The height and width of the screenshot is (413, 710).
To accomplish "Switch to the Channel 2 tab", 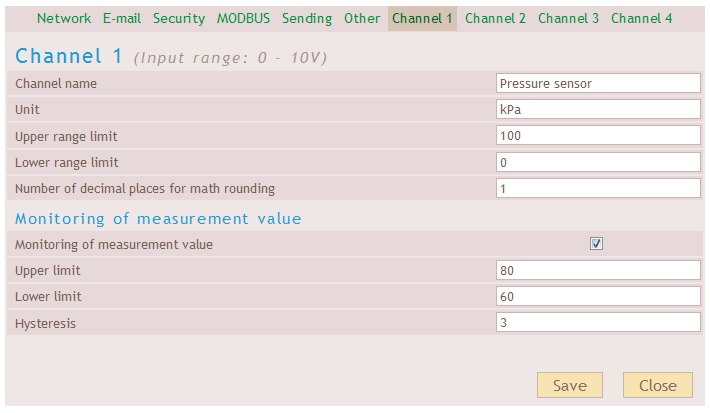I will click(495, 19).
